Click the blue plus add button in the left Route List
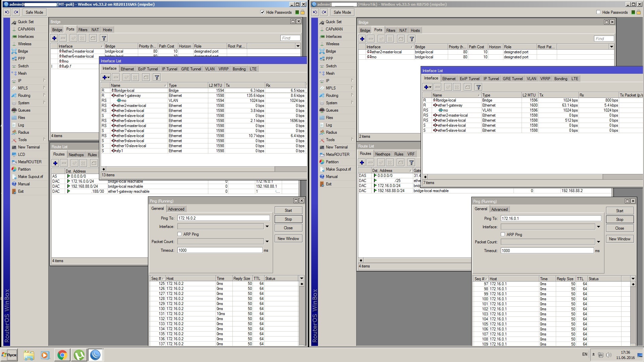 pos(55,163)
